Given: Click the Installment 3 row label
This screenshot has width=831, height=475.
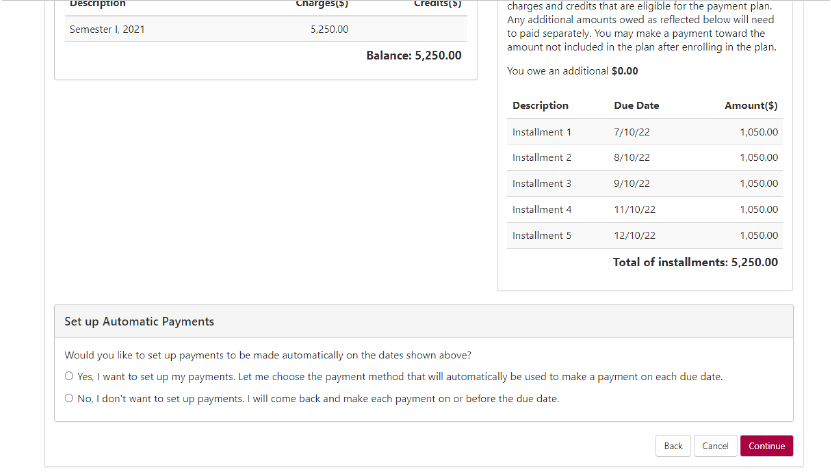Looking at the screenshot, I should tap(541, 184).
